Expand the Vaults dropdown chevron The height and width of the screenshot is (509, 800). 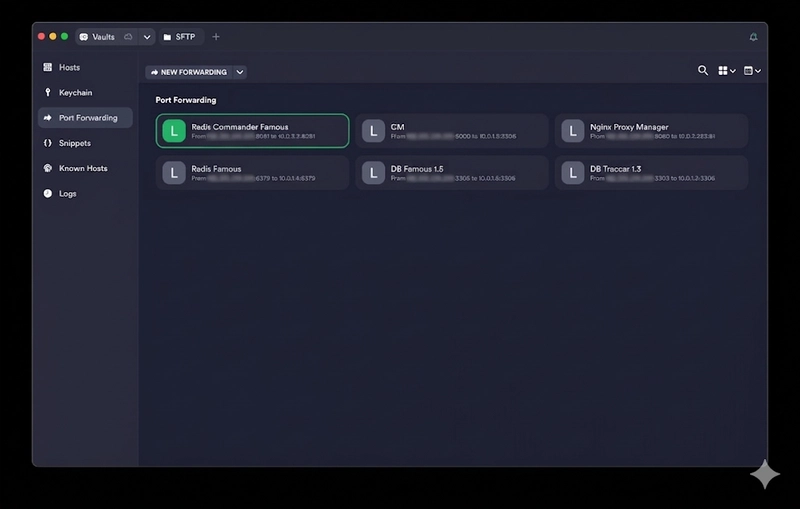146,37
